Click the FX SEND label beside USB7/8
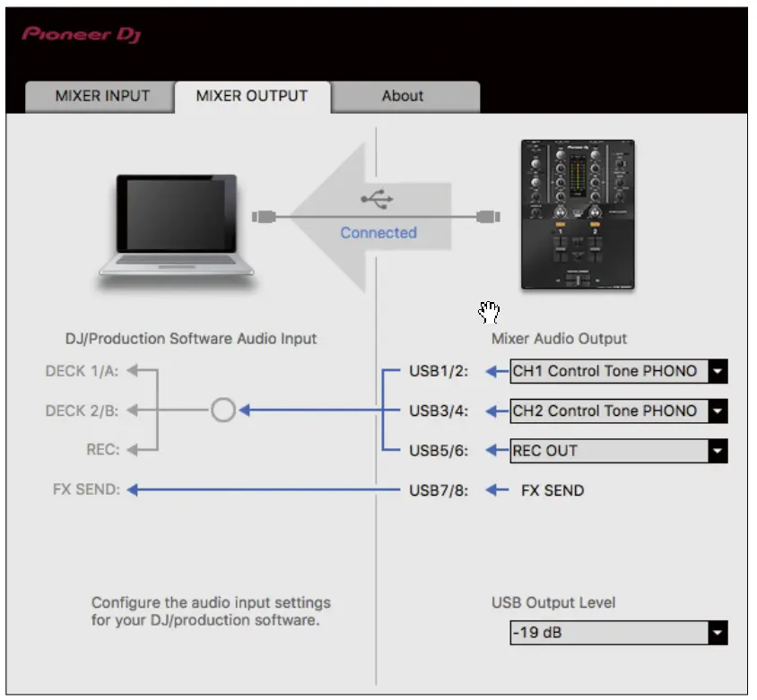The width and height of the screenshot is (757, 700). click(552, 490)
